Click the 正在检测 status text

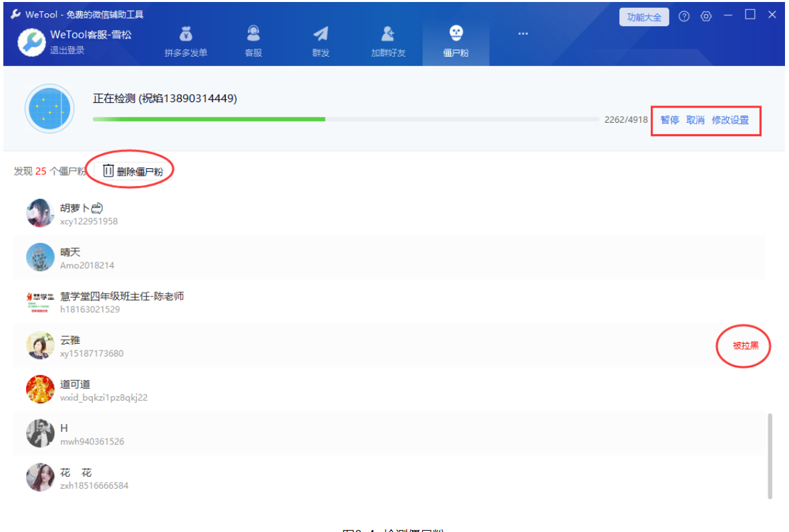coord(164,98)
